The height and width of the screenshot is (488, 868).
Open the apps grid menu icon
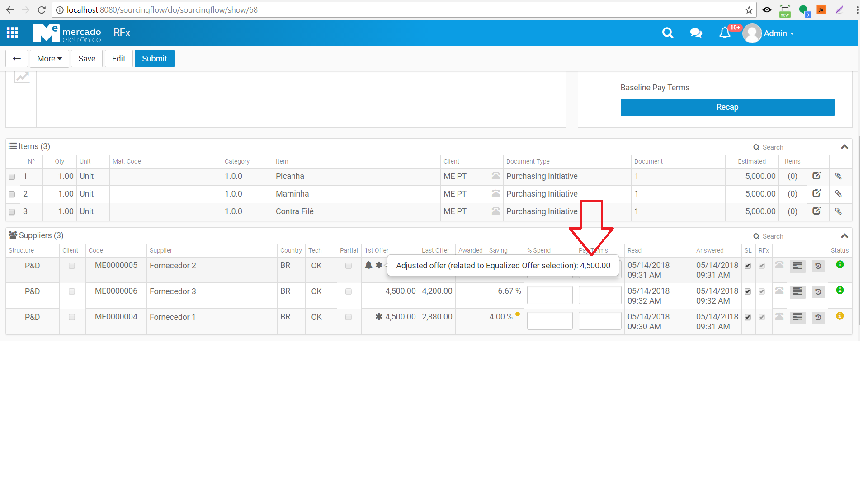pos(12,33)
